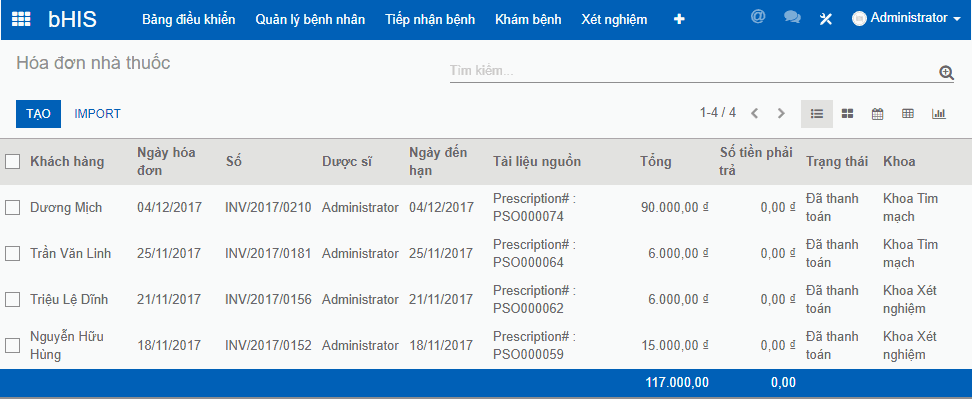Sort by Số column header
This screenshot has width=972, height=399.
[x=234, y=162]
